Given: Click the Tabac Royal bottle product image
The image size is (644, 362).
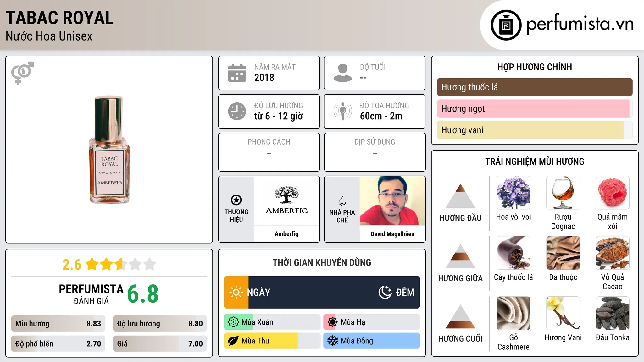Looking at the screenshot, I should click(x=109, y=150).
